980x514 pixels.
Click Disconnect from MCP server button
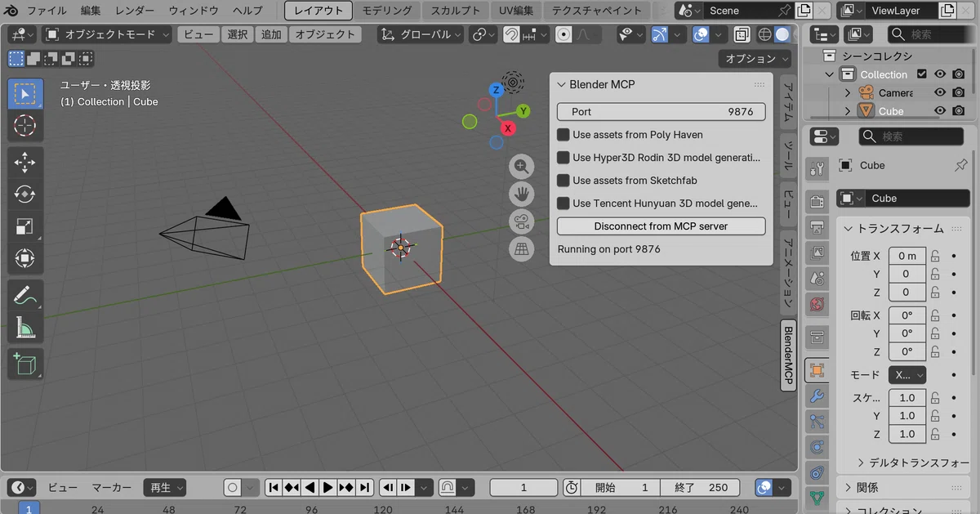pyautogui.click(x=661, y=226)
